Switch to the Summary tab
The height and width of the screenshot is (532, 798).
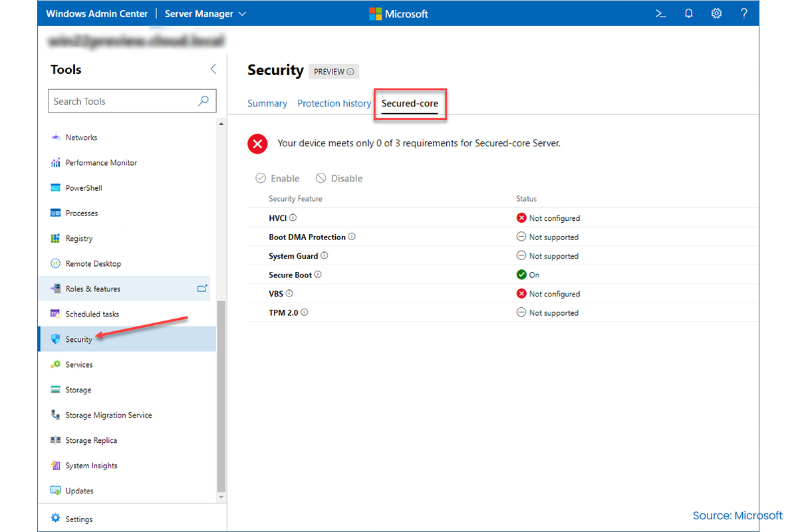tap(267, 104)
